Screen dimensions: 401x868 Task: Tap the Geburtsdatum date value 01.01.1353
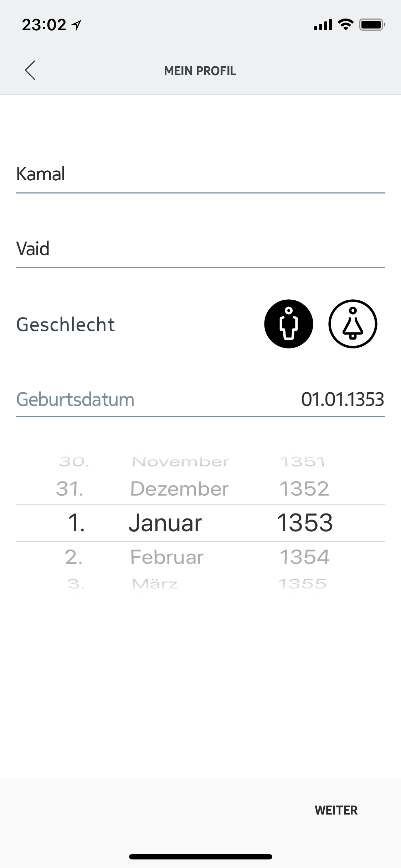(x=342, y=399)
